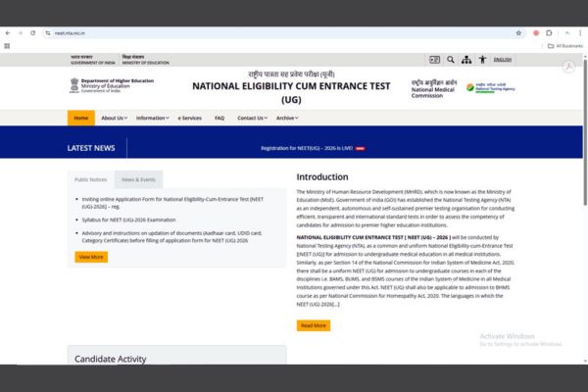
Task: Open accessibility options person icon
Action: pos(481,60)
